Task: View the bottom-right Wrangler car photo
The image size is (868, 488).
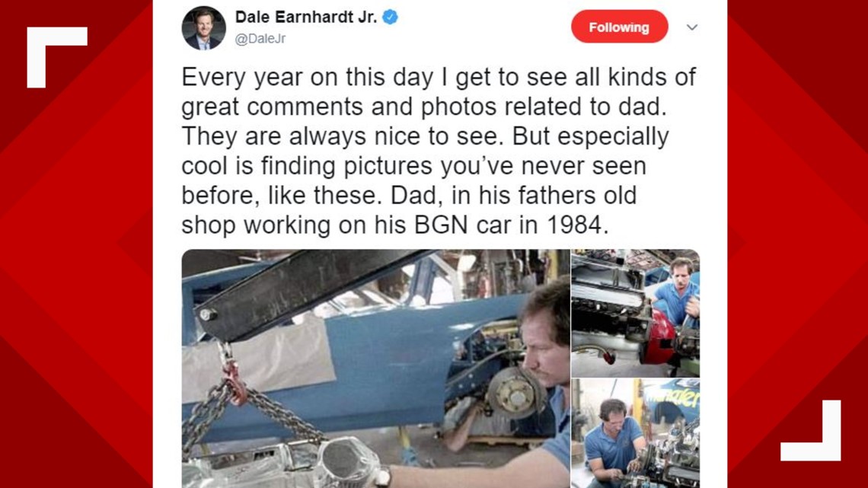Action: point(636,433)
